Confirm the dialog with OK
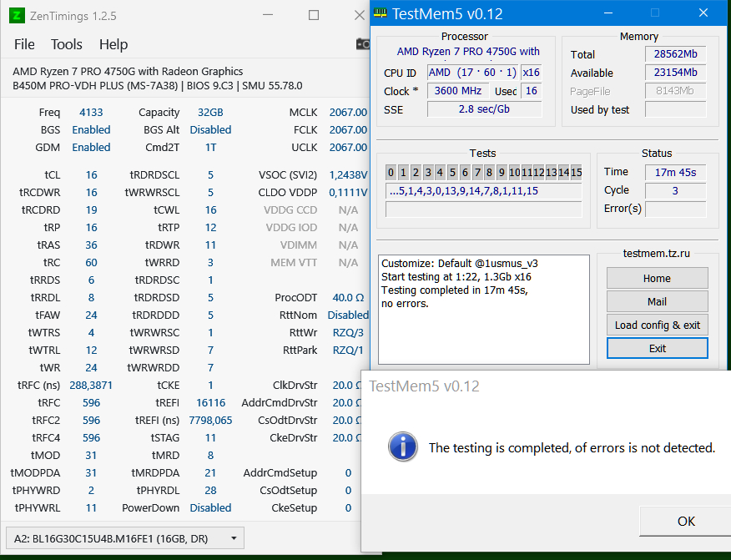The width and height of the screenshot is (731, 560). click(x=686, y=522)
